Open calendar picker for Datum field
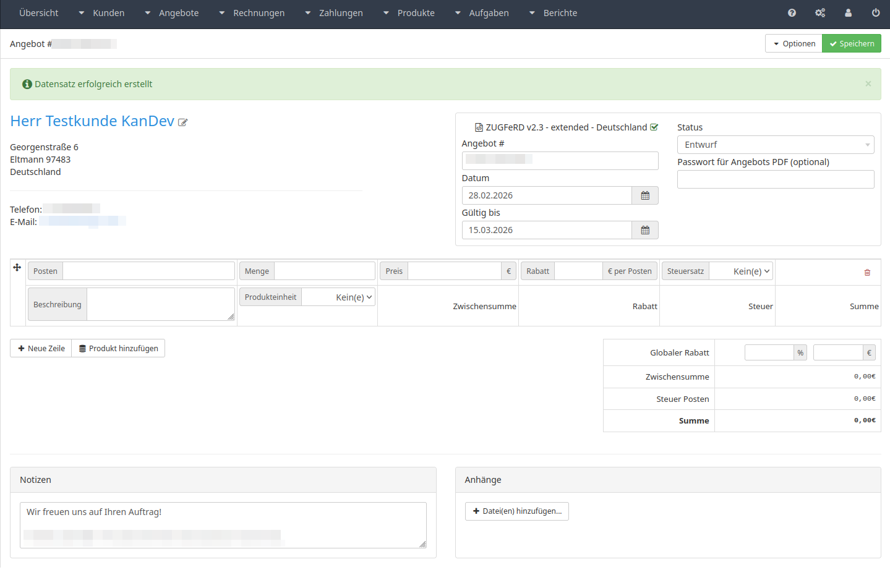The width and height of the screenshot is (890, 588). 645,195
